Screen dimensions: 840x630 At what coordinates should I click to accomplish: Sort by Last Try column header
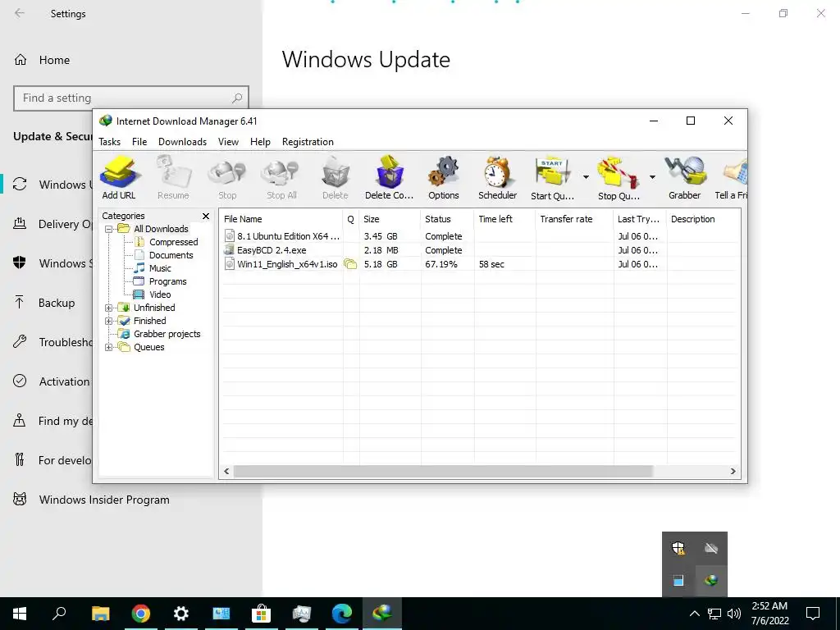(640, 219)
